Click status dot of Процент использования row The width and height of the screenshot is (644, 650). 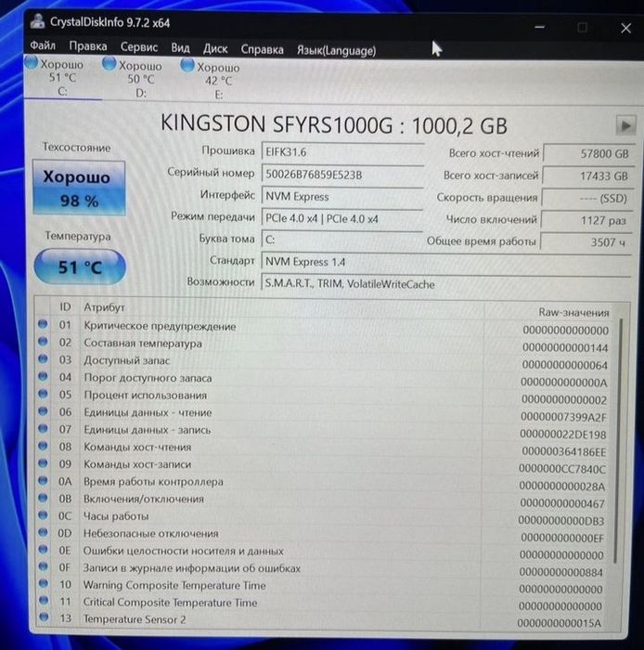coord(43,394)
